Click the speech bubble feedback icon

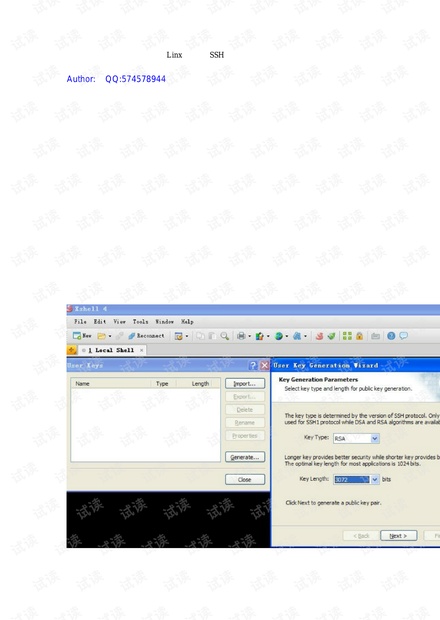(403, 336)
